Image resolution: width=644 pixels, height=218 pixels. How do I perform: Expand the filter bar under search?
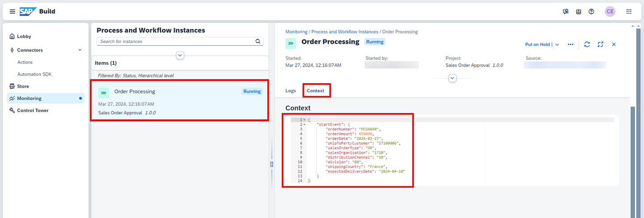coord(180,55)
